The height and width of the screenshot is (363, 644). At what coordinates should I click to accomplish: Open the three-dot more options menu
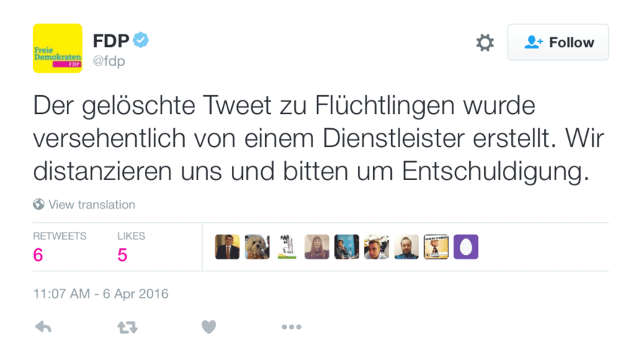point(291,327)
